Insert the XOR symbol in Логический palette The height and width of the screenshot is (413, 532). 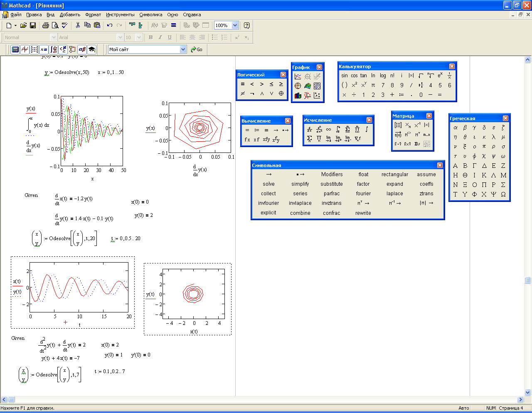point(281,93)
